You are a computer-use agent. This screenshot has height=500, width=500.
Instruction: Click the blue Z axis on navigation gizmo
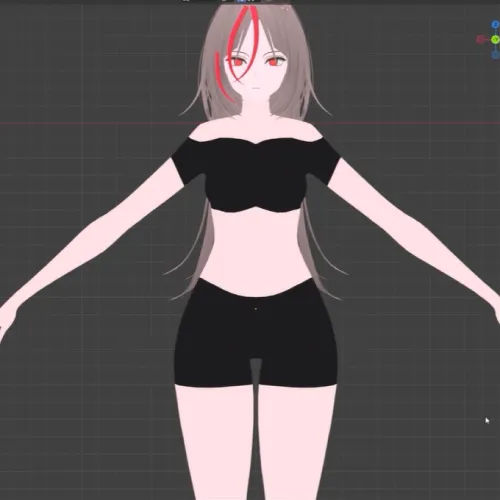click(496, 24)
